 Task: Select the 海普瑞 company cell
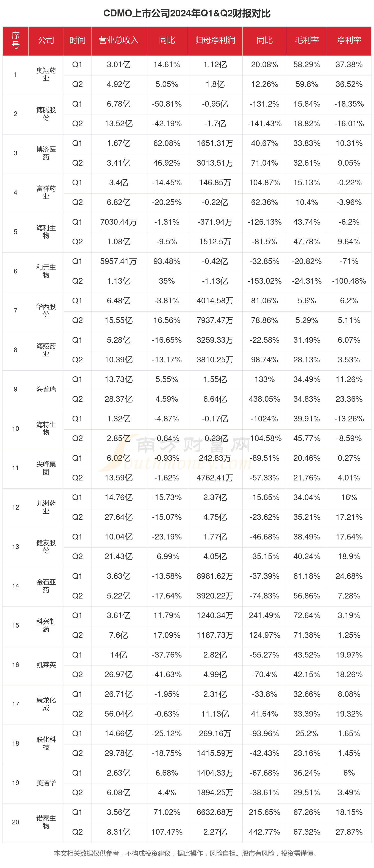[46, 389]
